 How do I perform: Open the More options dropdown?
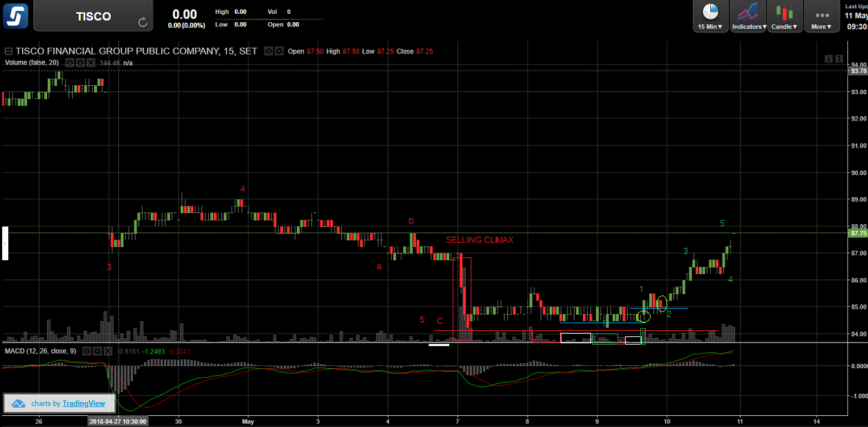(x=822, y=16)
